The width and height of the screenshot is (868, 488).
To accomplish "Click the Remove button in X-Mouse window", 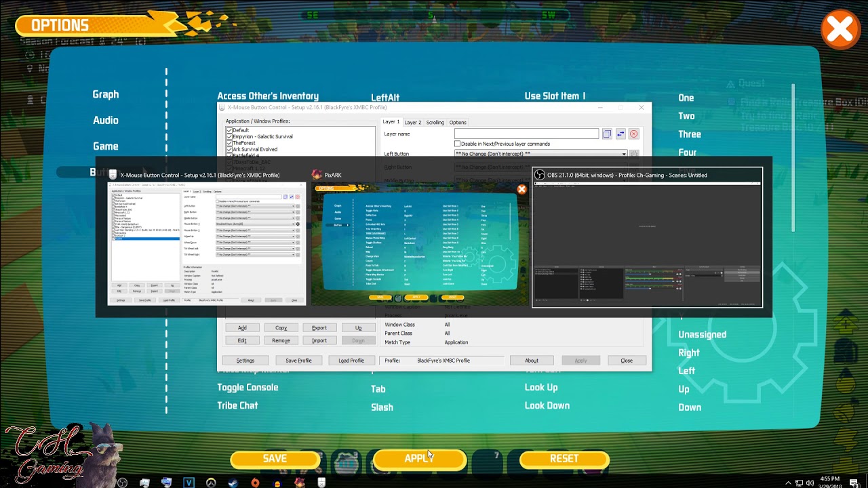I will click(281, 340).
